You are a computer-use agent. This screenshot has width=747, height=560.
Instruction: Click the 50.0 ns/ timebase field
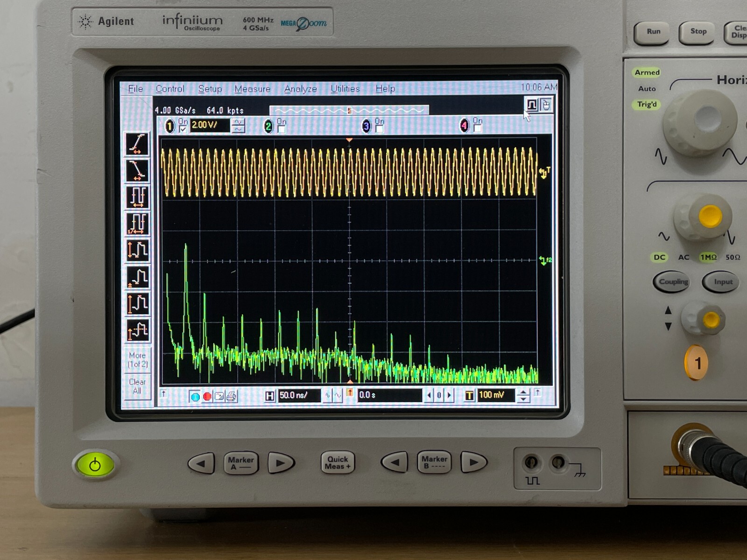[x=299, y=396]
